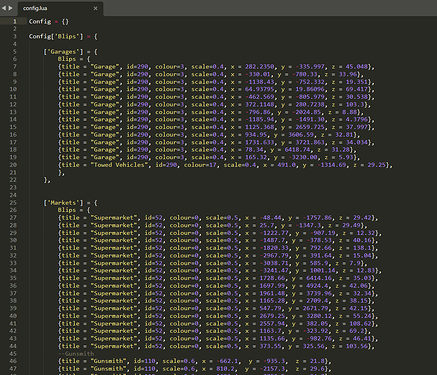This screenshot has height=375, width=437.
Task: Click line number 20 in gutter
Action: [13, 165]
